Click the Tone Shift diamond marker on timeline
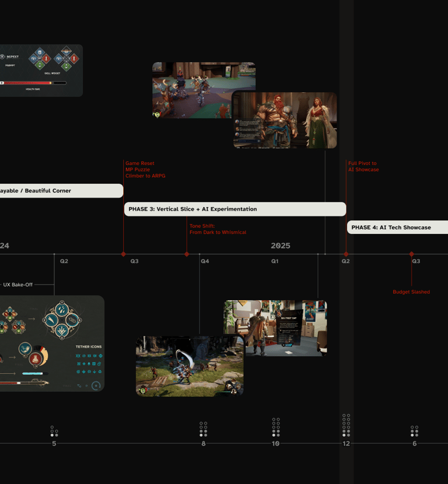 [187, 254]
